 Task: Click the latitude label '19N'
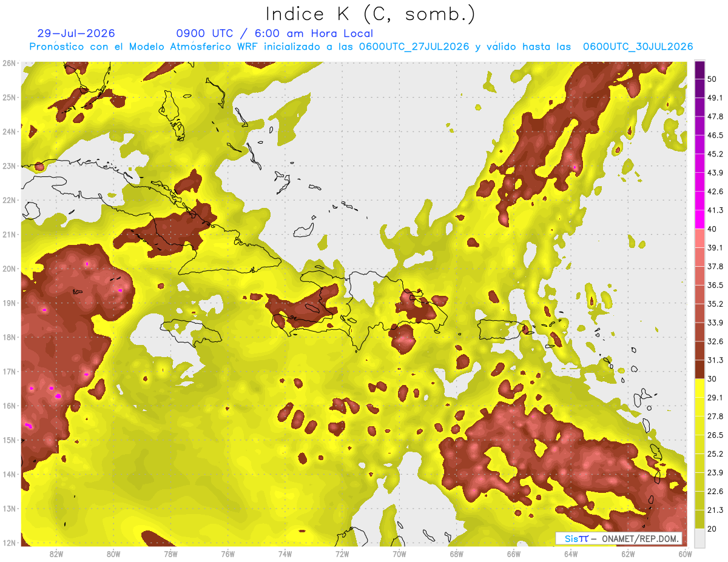pyautogui.click(x=9, y=303)
